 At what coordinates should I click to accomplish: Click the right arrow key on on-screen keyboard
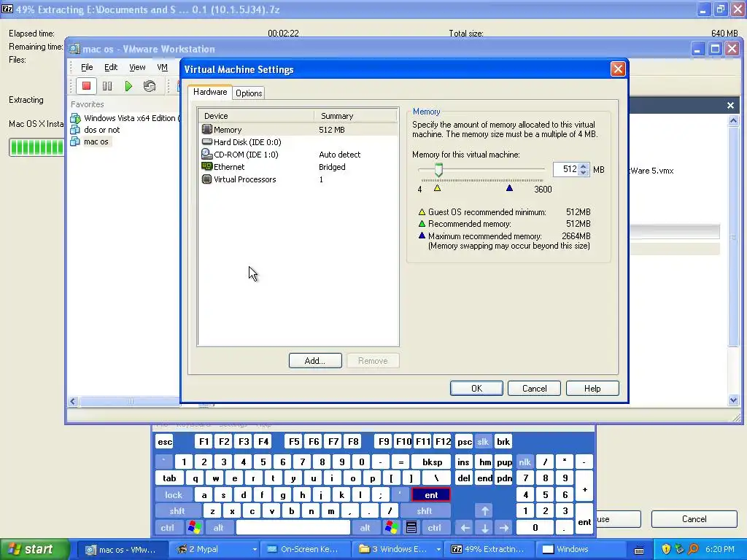504,528
